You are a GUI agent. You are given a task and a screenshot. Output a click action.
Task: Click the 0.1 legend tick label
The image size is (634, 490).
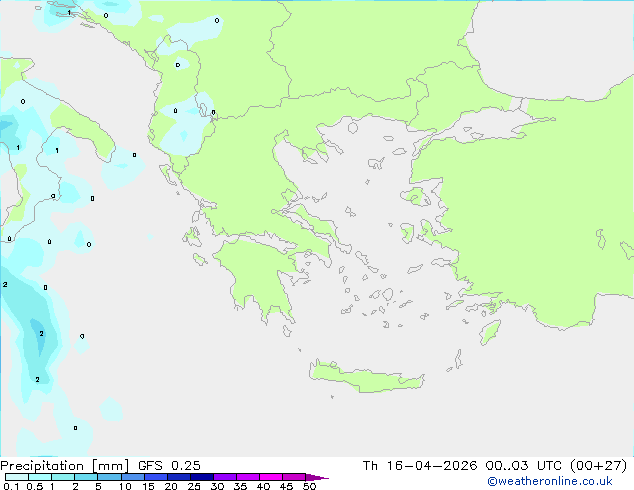click(x=12, y=486)
